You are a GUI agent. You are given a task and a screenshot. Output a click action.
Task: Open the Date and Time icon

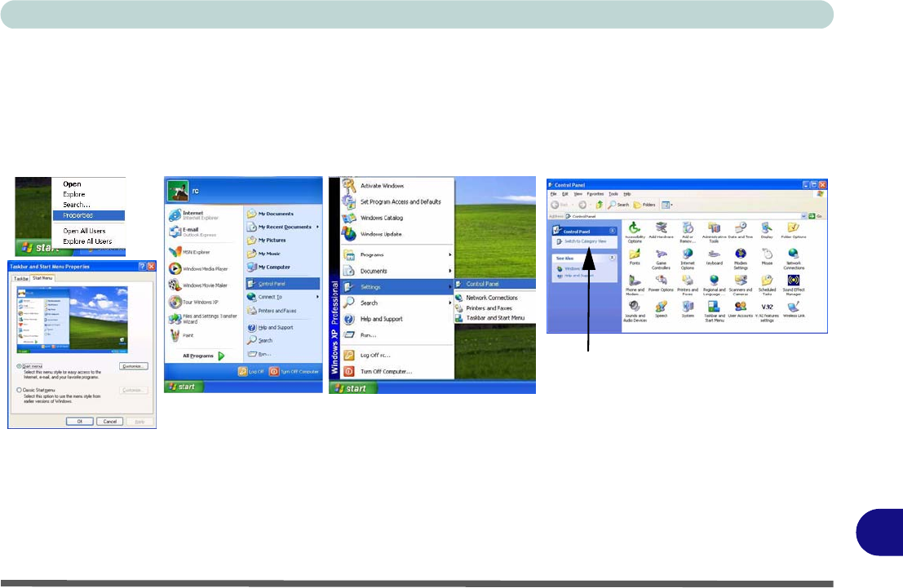[741, 230]
